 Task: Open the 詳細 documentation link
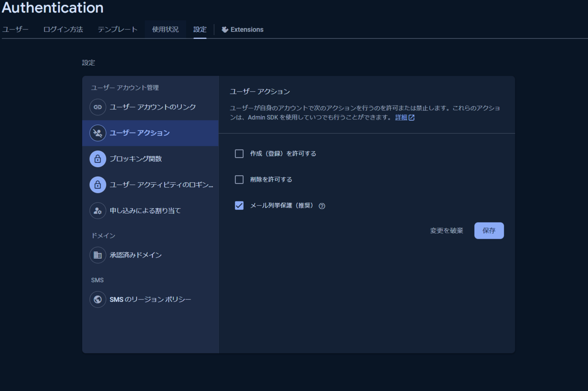pos(401,118)
